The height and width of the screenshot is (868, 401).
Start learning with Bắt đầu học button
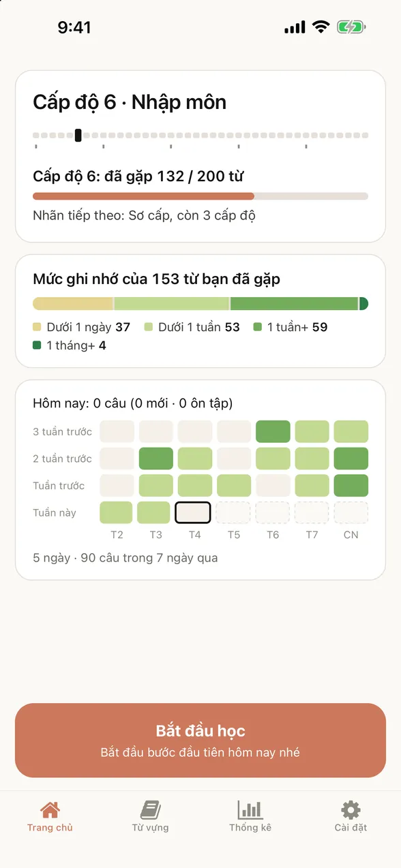point(200,740)
